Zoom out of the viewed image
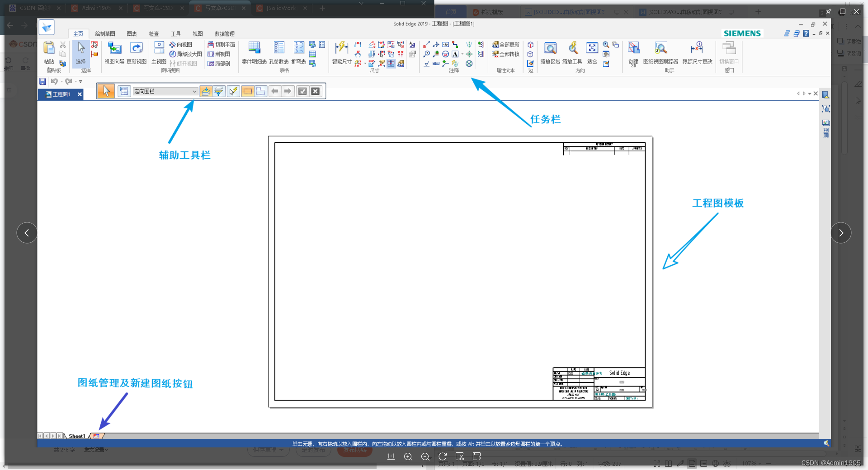This screenshot has height=470, width=868. [x=425, y=456]
